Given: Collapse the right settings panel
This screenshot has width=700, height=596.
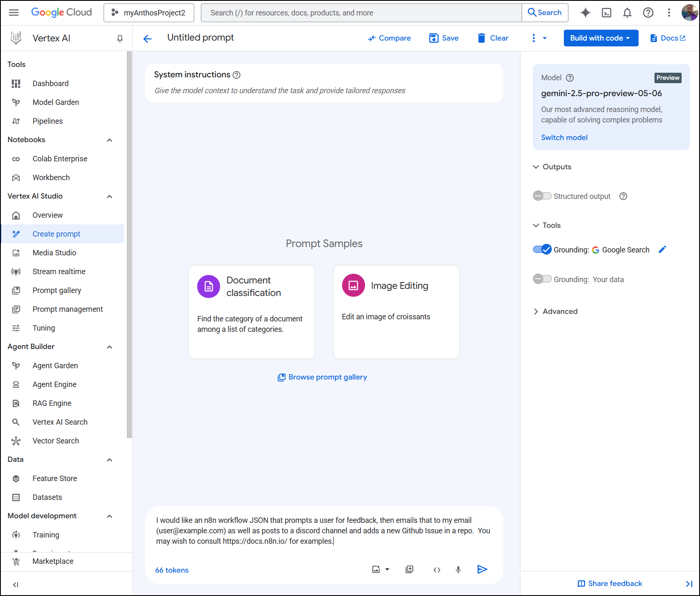Looking at the screenshot, I should pos(689,583).
